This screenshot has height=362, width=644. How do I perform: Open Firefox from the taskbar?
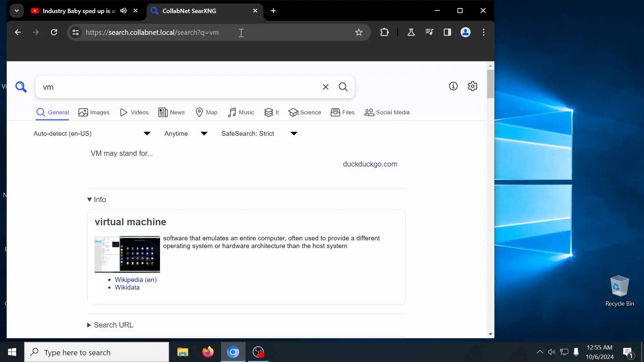tap(208, 352)
